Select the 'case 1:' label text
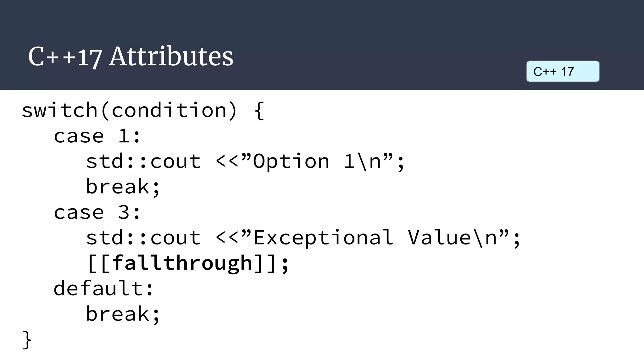Viewport: 644px width, 362px height. pos(97,136)
